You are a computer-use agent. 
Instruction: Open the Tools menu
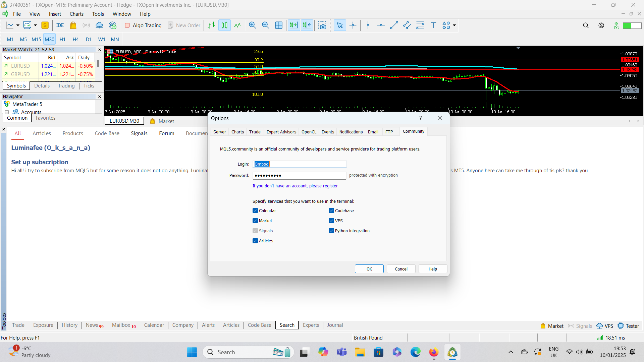(x=98, y=14)
